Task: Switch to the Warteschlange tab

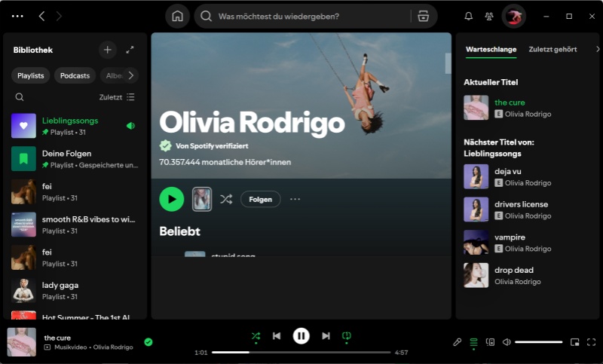Action: point(491,49)
